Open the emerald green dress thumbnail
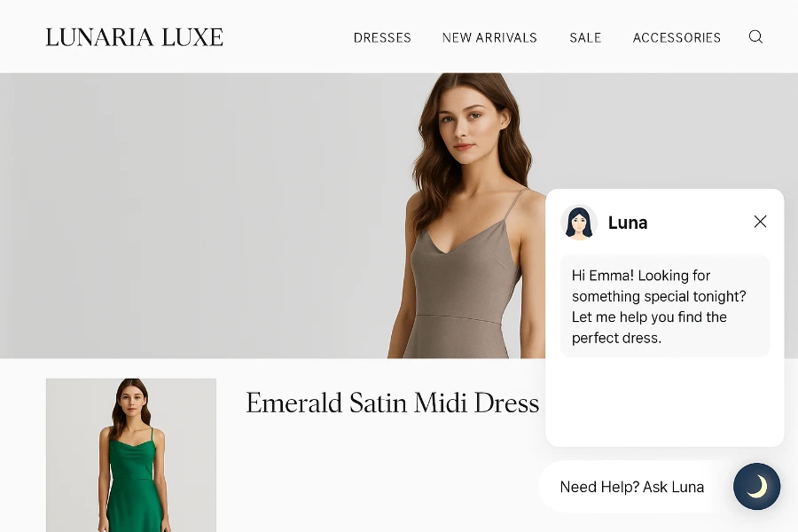This screenshot has width=798, height=532. pyautogui.click(x=131, y=455)
